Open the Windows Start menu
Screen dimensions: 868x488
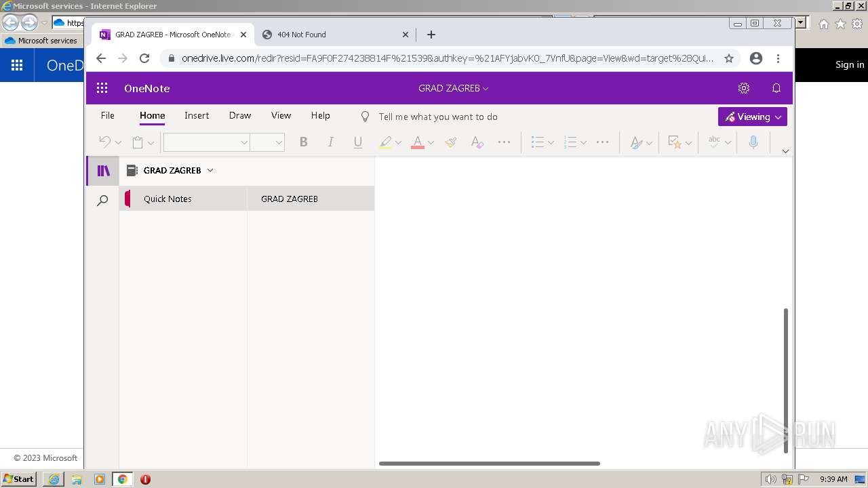point(19,479)
